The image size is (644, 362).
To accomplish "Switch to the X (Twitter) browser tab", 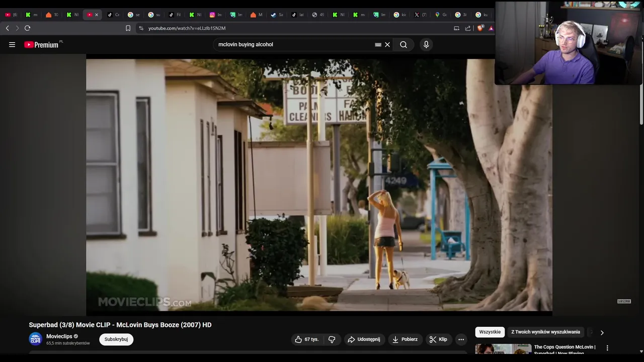I will pos(420,15).
